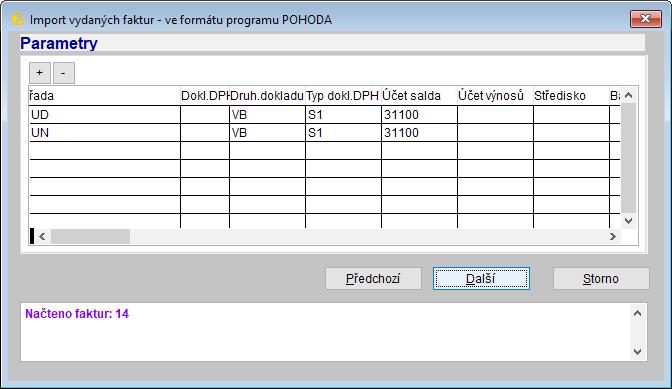Click empty Středisko cell in UN row
This screenshot has height=389, width=672.
click(x=571, y=133)
